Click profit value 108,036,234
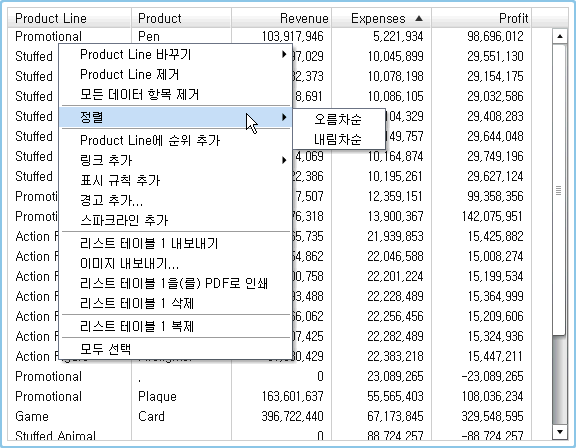576x448 pixels. point(493,397)
